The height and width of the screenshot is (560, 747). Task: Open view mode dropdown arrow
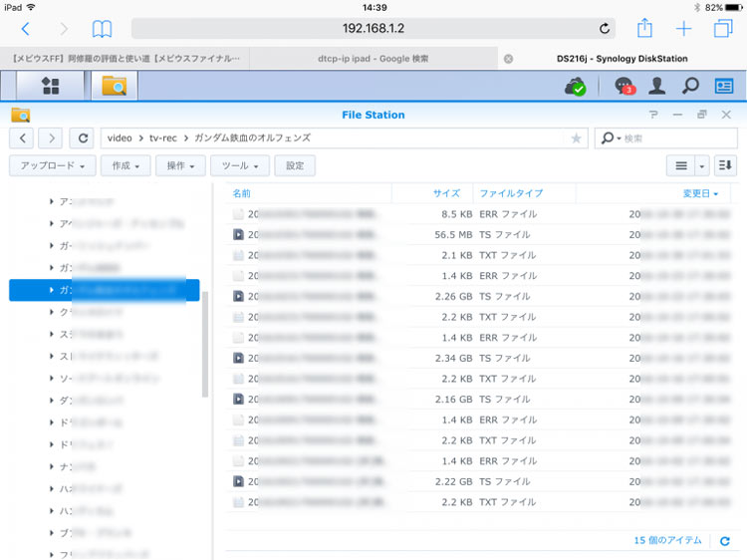702,165
